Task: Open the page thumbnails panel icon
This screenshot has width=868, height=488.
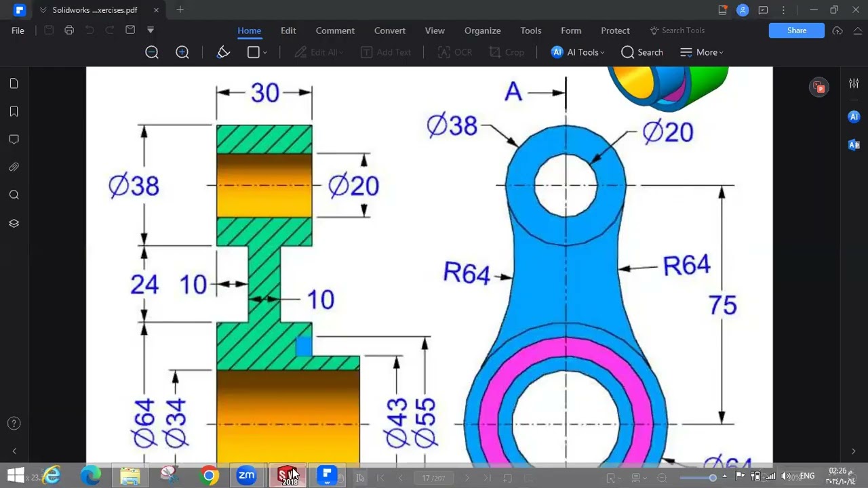Action: [x=14, y=83]
